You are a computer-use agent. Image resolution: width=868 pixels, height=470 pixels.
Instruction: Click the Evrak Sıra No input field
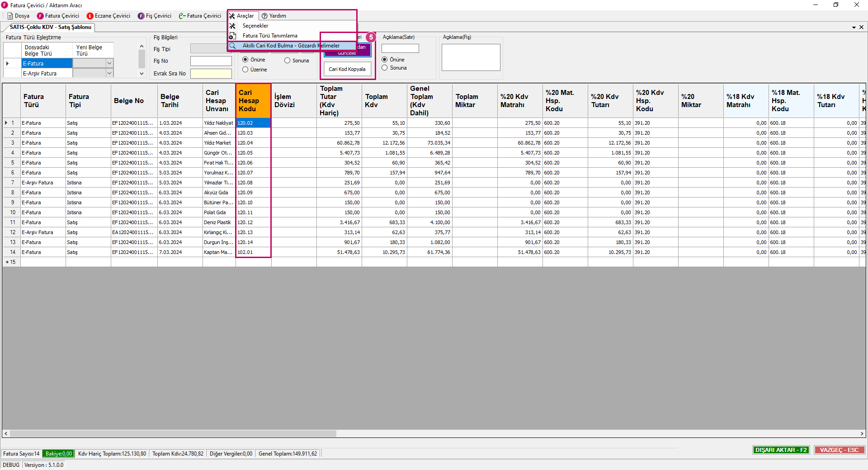click(x=211, y=74)
